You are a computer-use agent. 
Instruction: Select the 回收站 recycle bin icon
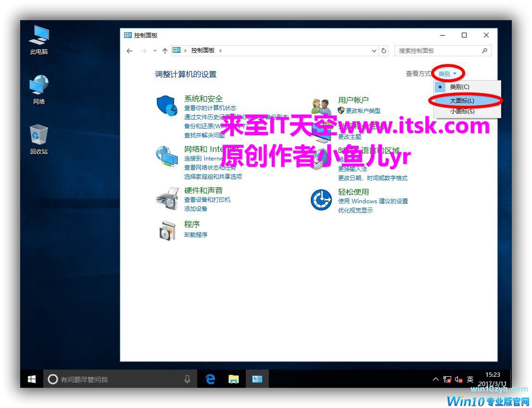click(38, 140)
